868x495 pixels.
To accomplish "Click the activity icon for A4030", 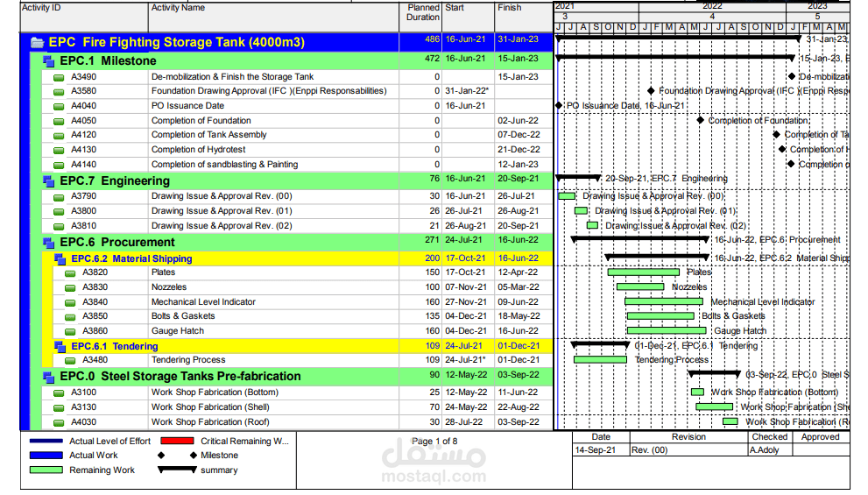I will point(59,423).
